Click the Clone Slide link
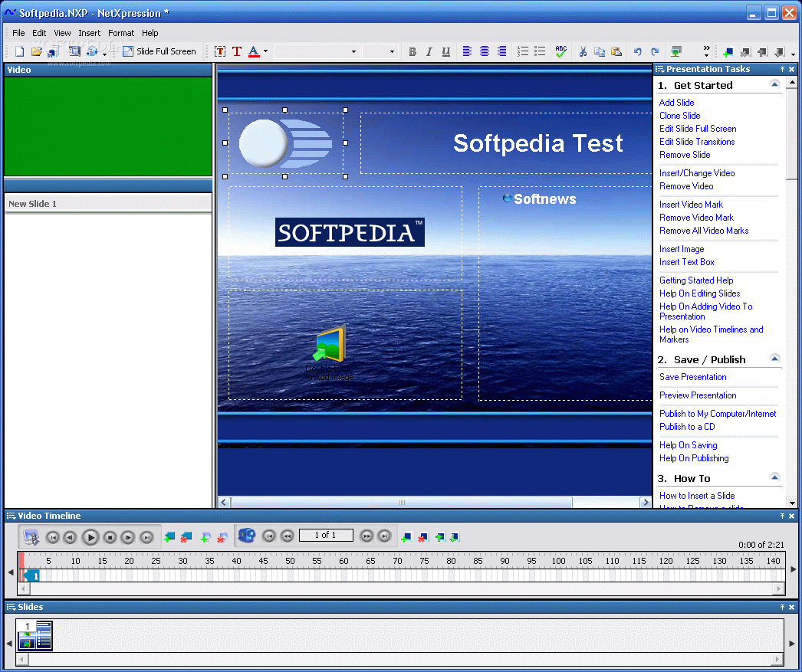802x672 pixels. [680, 116]
